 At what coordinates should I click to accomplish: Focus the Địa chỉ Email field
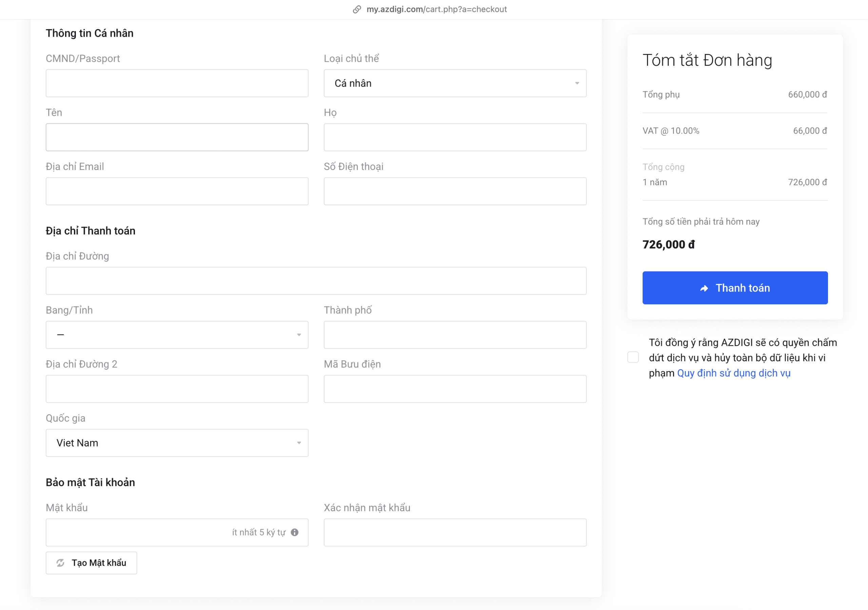point(177,191)
